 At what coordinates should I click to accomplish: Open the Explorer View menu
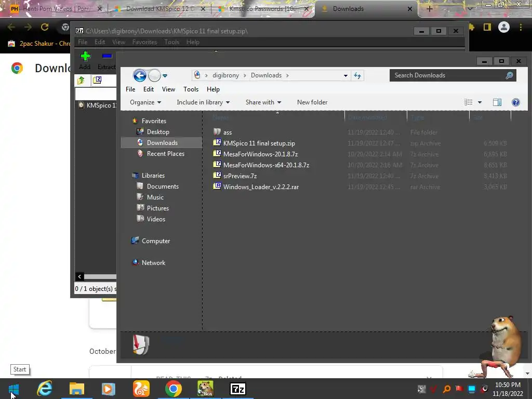pos(168,89)
